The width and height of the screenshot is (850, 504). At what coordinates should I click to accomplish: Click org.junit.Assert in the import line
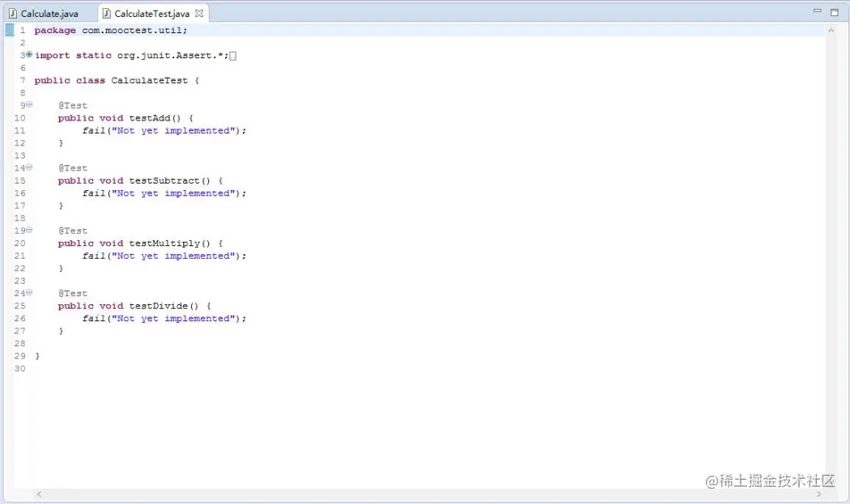coord(165,55)
